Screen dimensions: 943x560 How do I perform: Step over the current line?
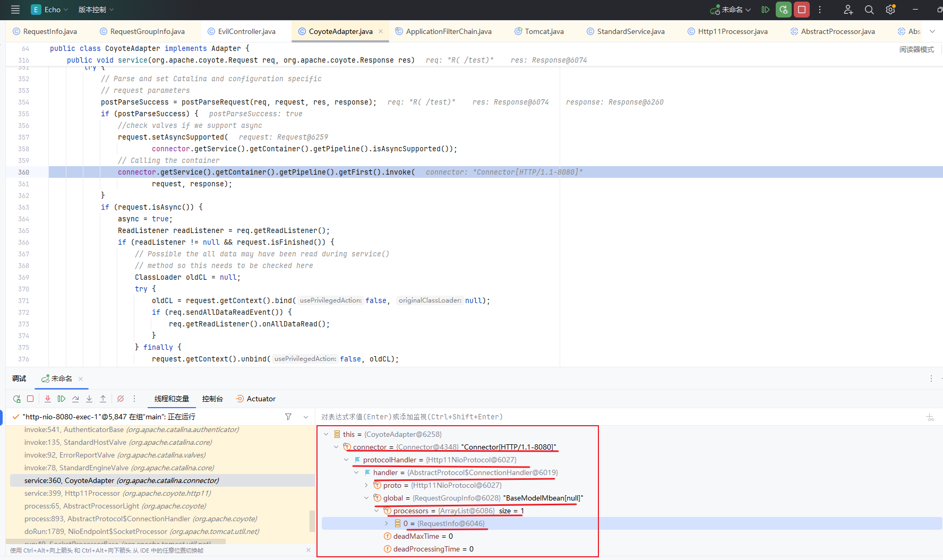coord(75,399)
